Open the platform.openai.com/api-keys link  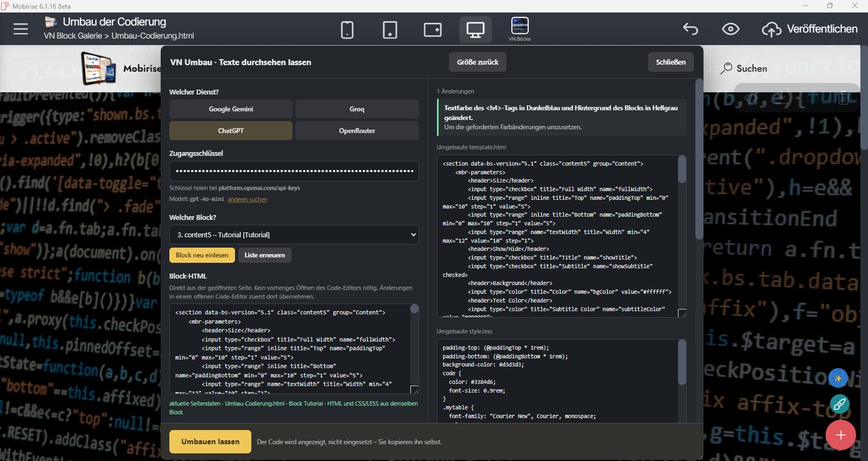259,188
